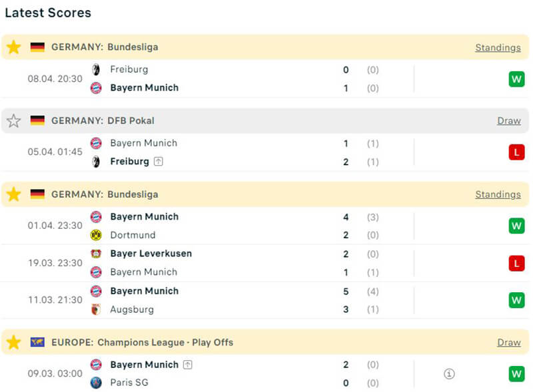Image resolution: width=533 pixels, height=392 pixels.
Task: Toggle favorite star for DFB Pokal
Action: point(14,121)
